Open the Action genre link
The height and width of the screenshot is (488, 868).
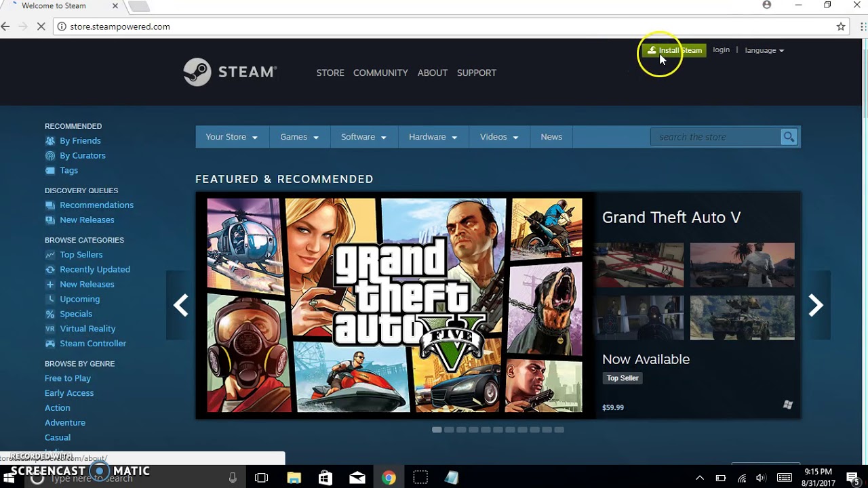[58, 408]
